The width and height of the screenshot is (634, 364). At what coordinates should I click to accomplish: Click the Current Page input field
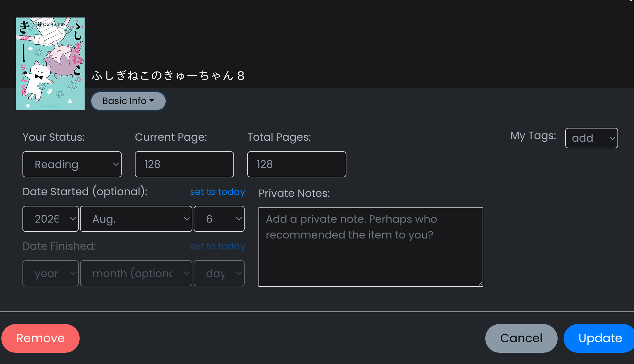[x=184, y=164]
